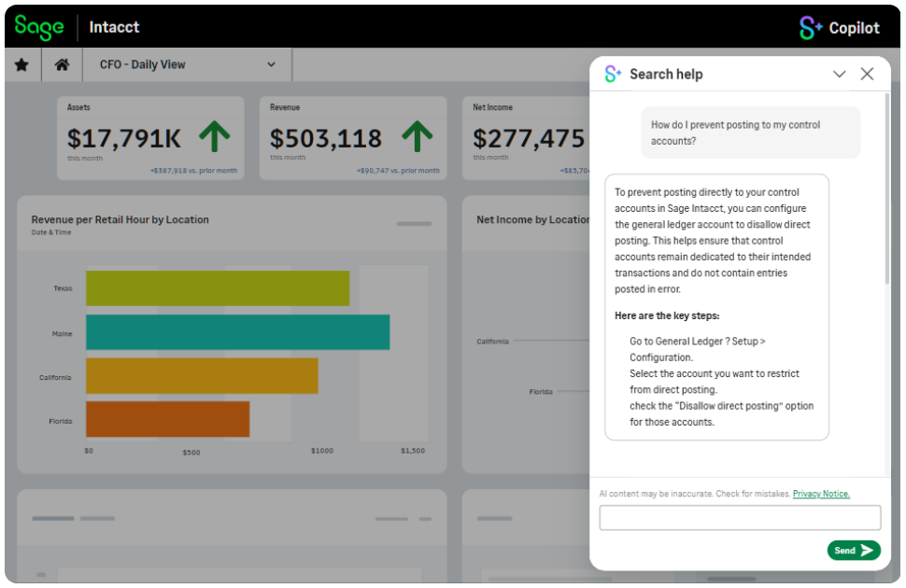The width and height of the screenshot is (906, 588).
Task: Click the user question message bubble
Action: tap(751, 133)
